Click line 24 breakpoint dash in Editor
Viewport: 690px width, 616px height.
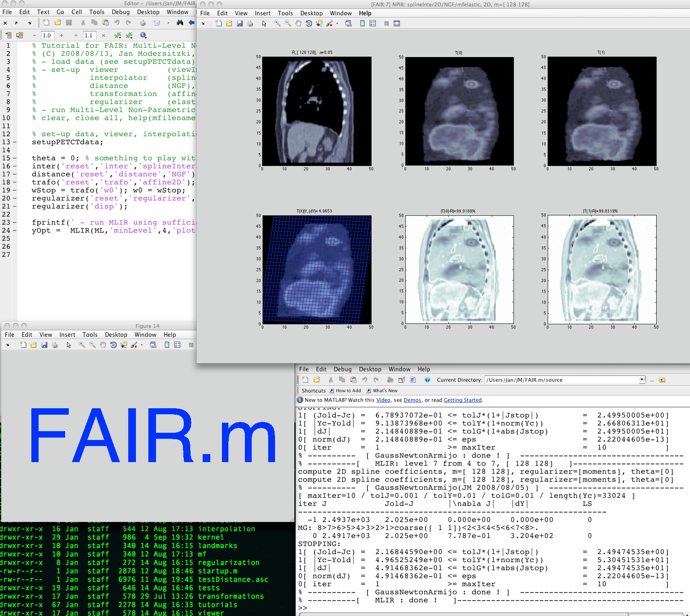coord(14,230)
